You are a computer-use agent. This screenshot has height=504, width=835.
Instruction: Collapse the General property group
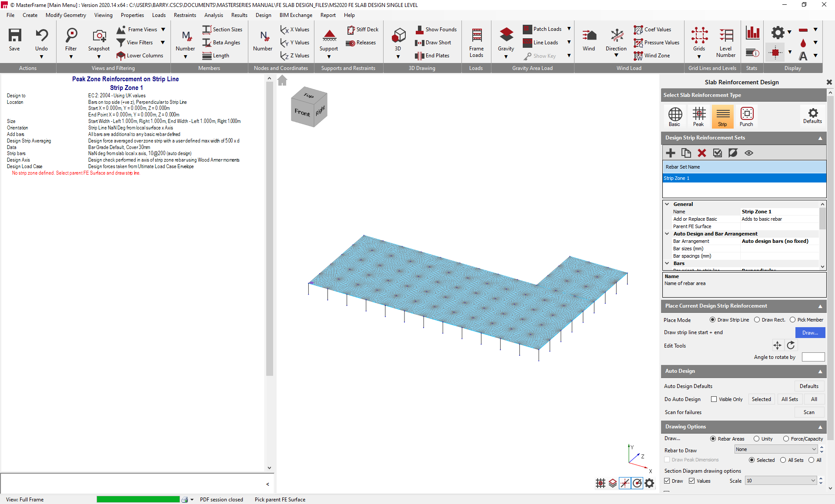tap(667, 204)
